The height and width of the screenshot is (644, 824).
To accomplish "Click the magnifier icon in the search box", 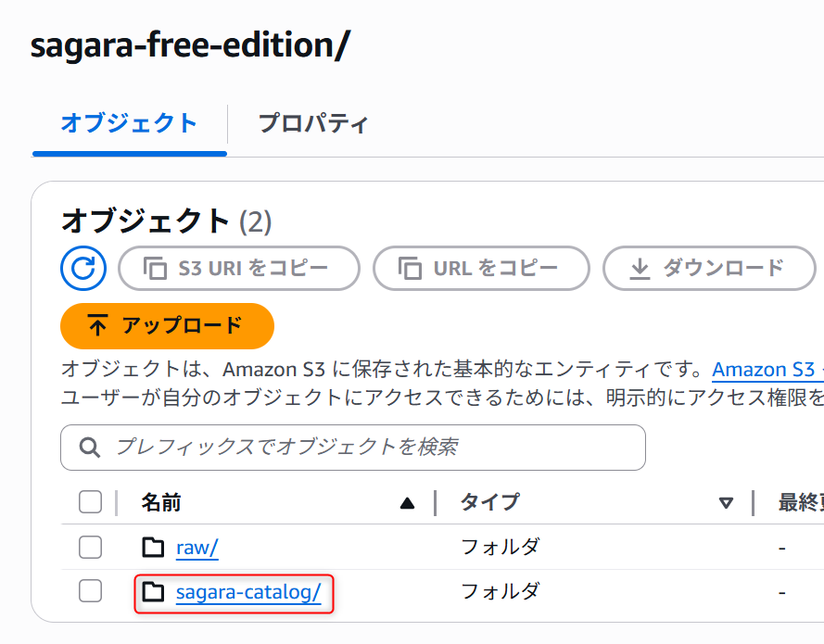I will 89,448.
